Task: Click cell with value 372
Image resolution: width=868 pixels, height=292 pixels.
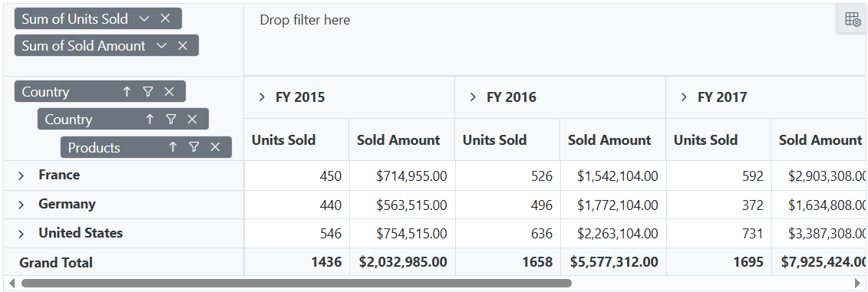Action: pos(718,205)
